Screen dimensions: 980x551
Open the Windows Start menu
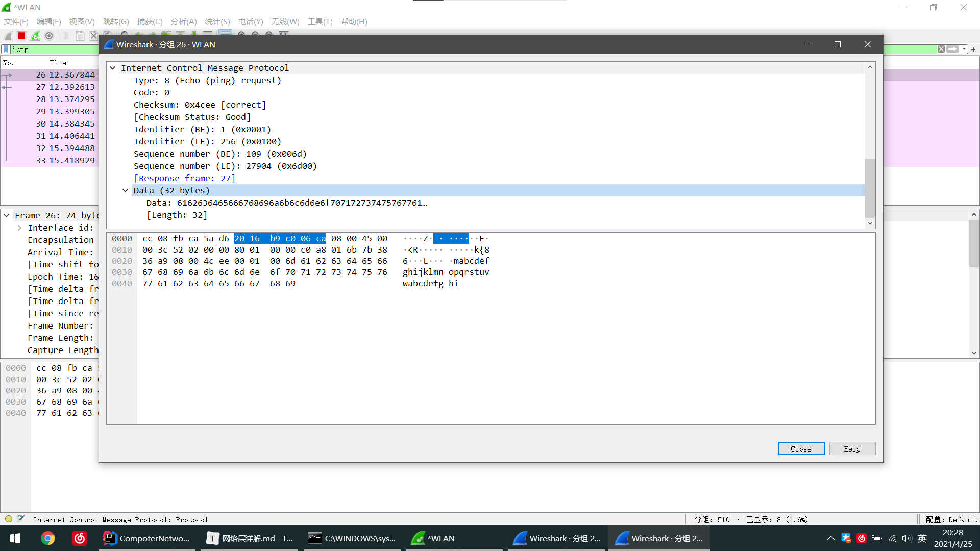[15, 538]
